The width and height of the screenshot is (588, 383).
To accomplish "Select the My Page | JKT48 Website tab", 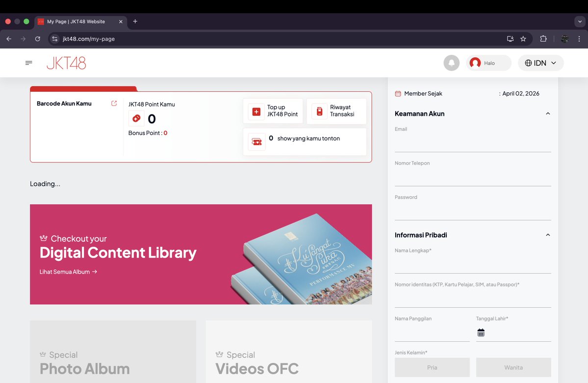I will 80,22.
